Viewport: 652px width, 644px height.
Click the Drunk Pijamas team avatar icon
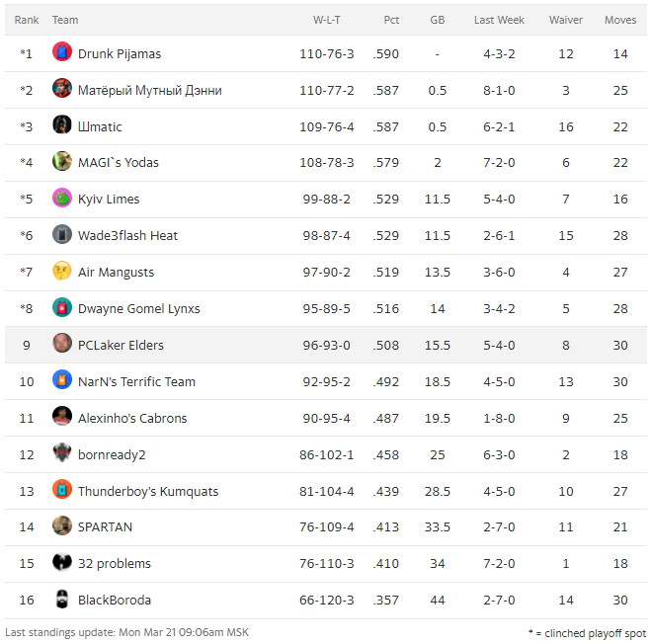[x=62, y=52]
